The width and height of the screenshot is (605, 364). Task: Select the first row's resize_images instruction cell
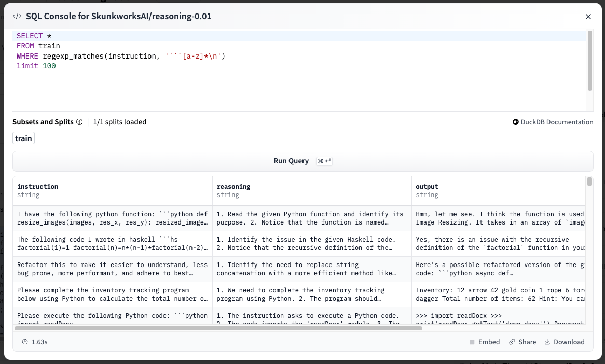[111, 217]
